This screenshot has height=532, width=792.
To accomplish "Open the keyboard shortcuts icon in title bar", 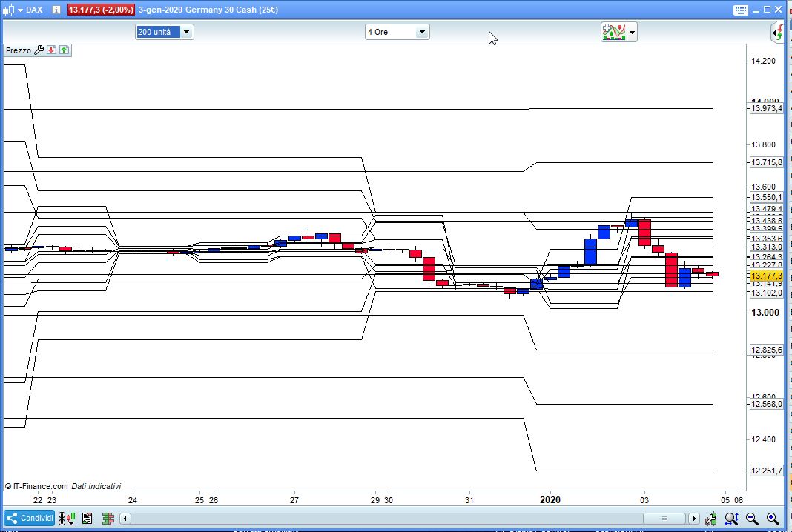I will [741, 10].
